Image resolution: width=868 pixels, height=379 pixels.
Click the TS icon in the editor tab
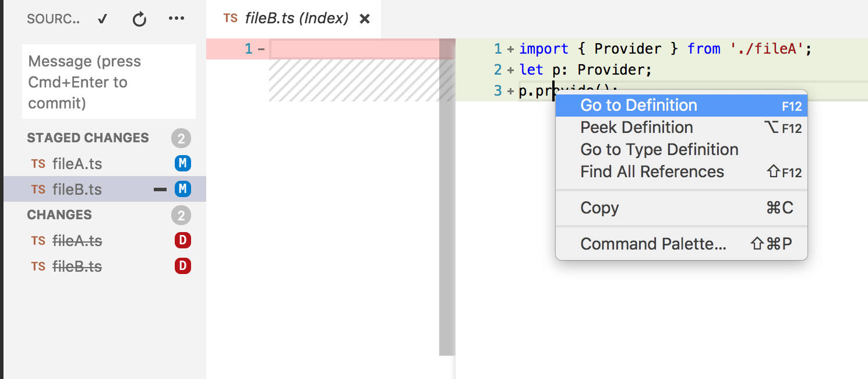pyautogui.click(x=231, y=18)
